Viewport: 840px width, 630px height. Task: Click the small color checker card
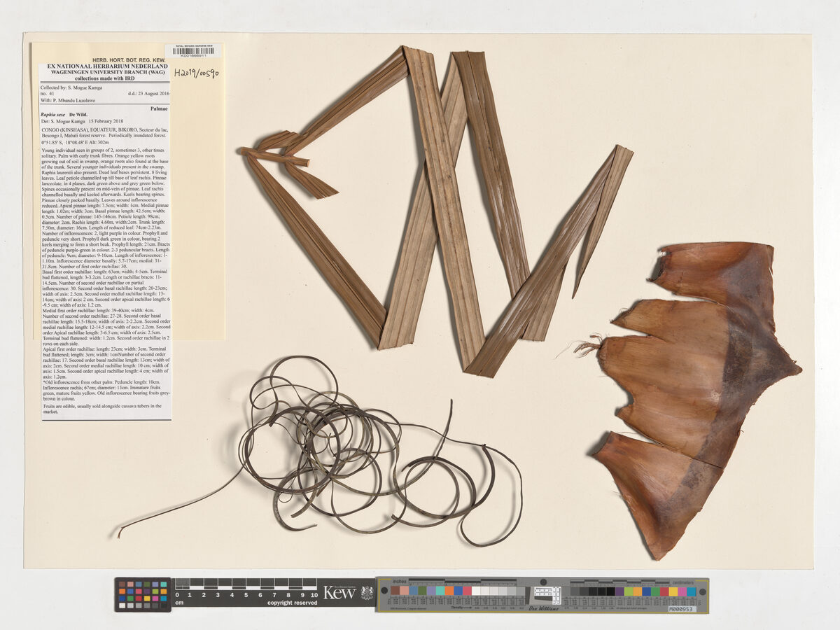(x=143, y=595)
